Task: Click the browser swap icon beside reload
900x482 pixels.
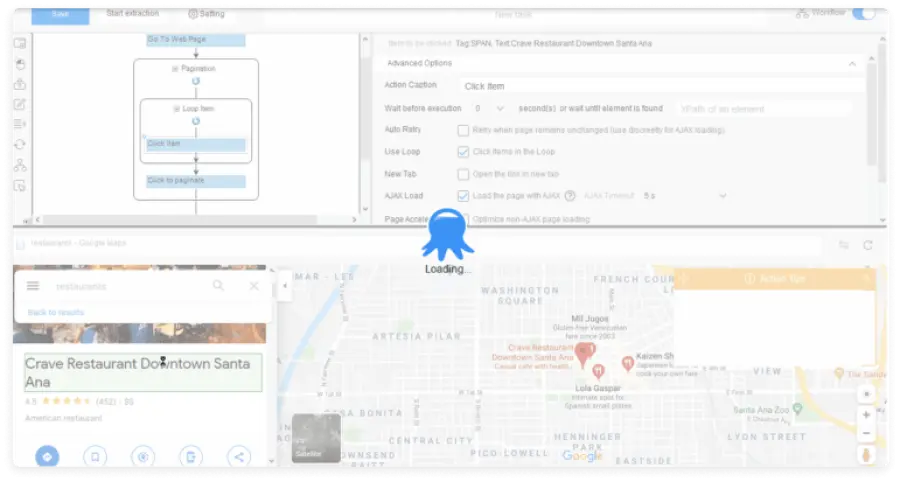Action: coord(844,245)
